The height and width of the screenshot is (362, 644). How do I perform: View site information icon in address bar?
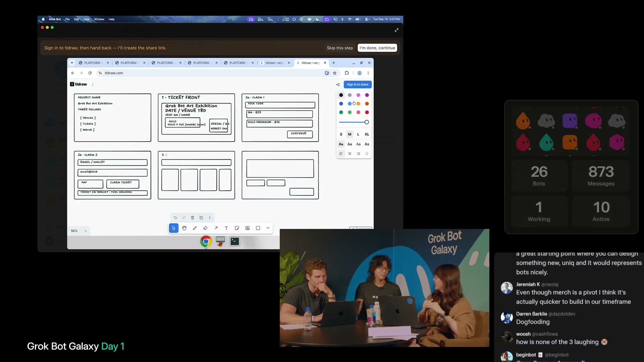pos(100,73)
